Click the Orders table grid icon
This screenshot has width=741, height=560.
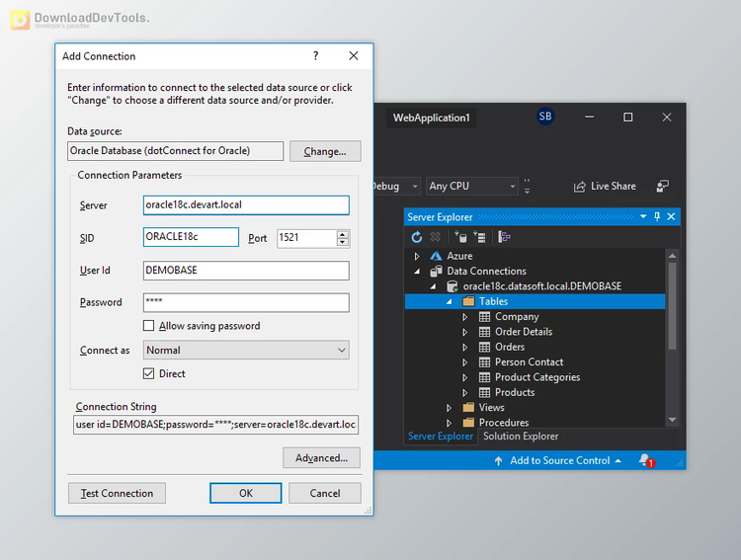pos(484,347)
